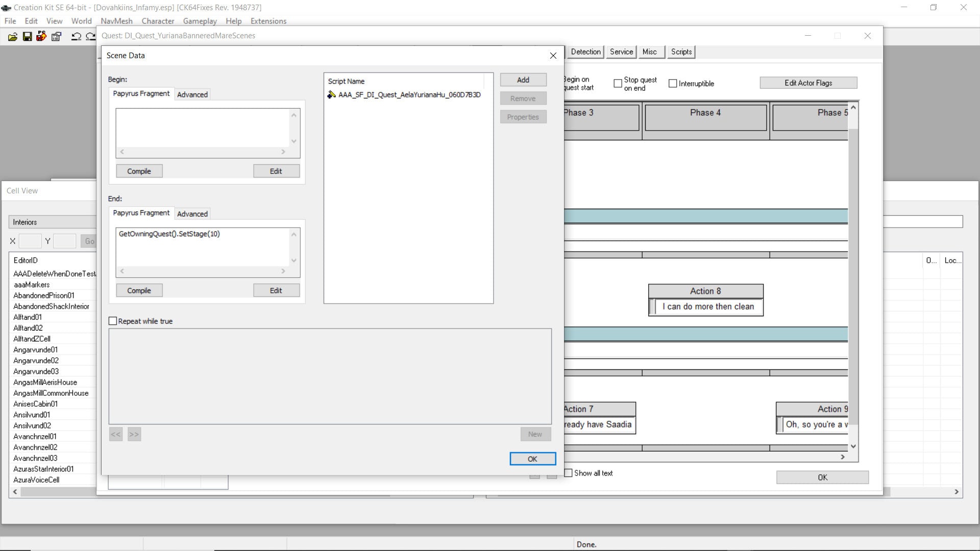Switch to the Service tab

pos(621,52)
